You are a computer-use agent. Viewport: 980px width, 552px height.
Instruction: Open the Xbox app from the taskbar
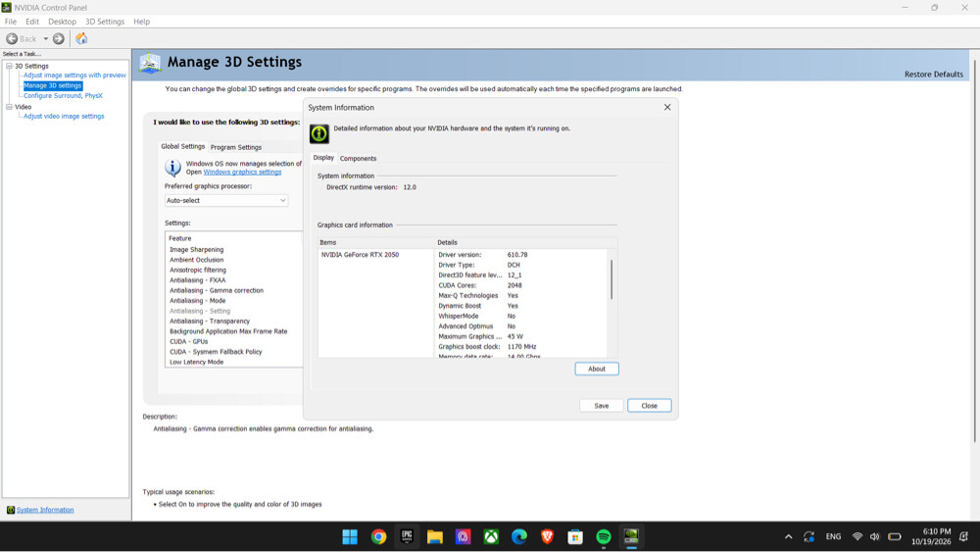tap(491, 537)
